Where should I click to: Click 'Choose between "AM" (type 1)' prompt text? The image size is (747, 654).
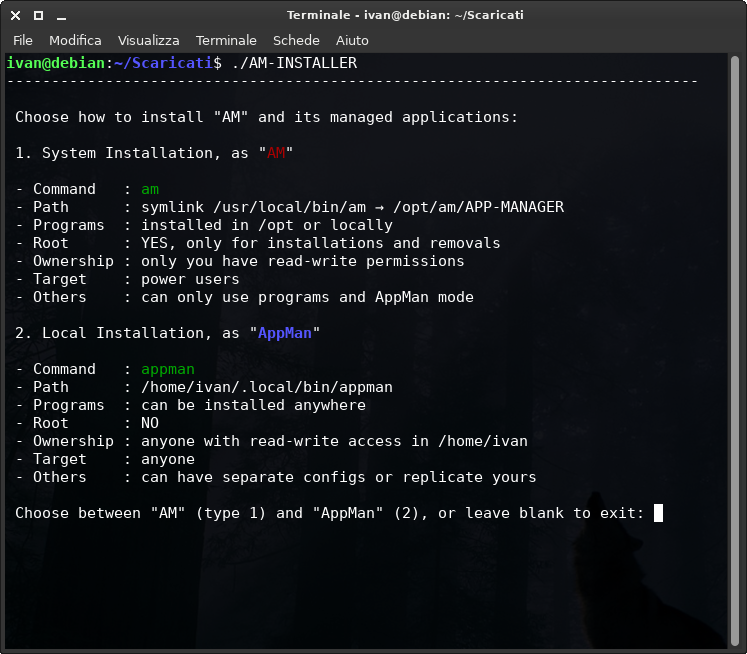point(141,513)
